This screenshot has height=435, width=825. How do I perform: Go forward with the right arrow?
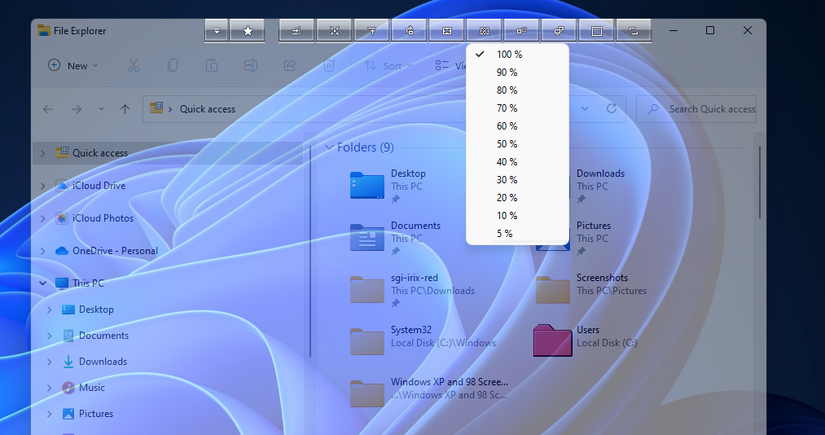click(x=77, y=109)
